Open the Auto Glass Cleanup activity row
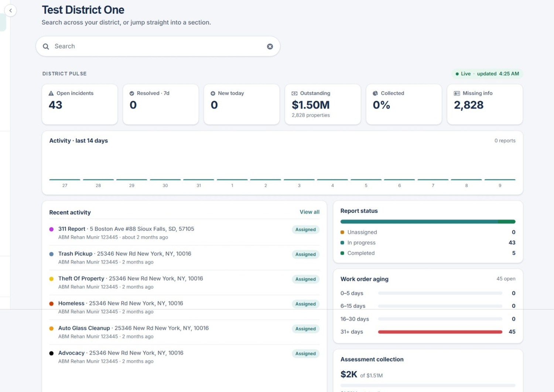This screenshot has height=392, width=554. [184, 332]
